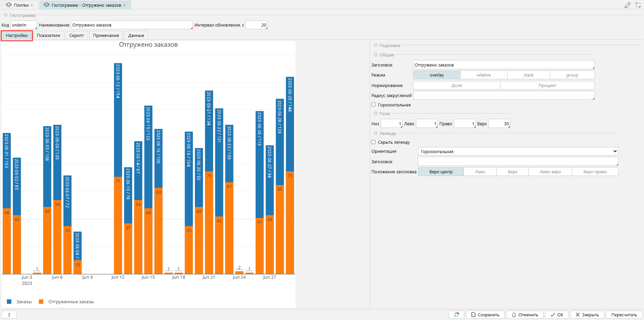Viewport: 644px width, 320px height.
Task: Open the three-dot menu at bottom left
Action: coord(9,315)
